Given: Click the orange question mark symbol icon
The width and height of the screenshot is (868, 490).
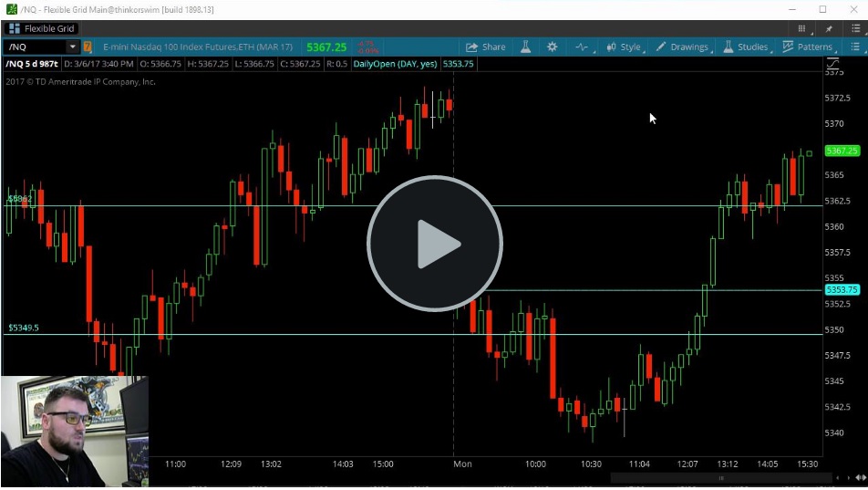Looking at the screenshot, I should 88,47.
